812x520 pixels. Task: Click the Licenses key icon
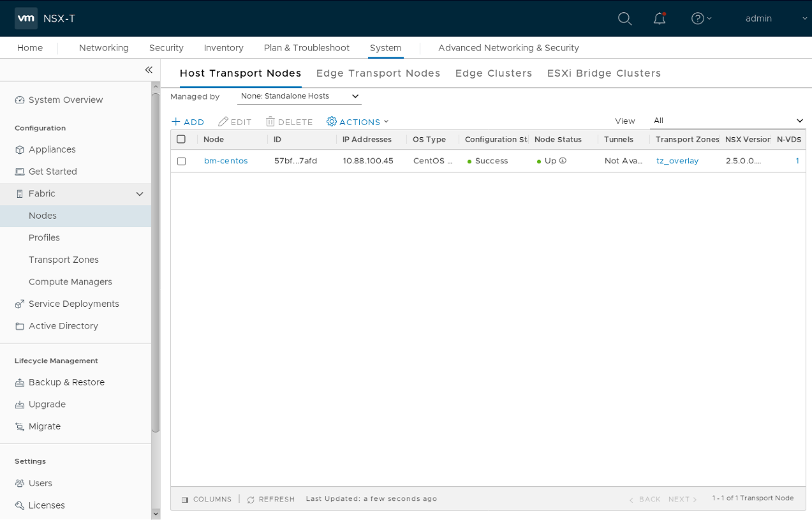coord(20,505)
